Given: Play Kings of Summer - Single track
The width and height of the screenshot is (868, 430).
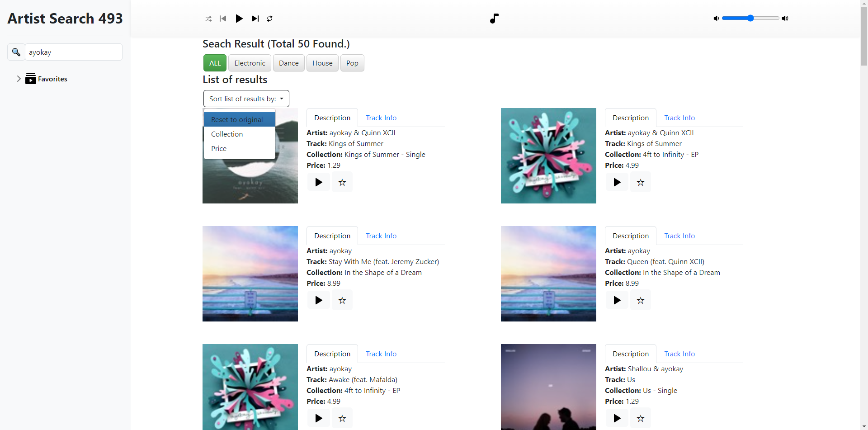Looking at the screenshot, I should [319, 182].
